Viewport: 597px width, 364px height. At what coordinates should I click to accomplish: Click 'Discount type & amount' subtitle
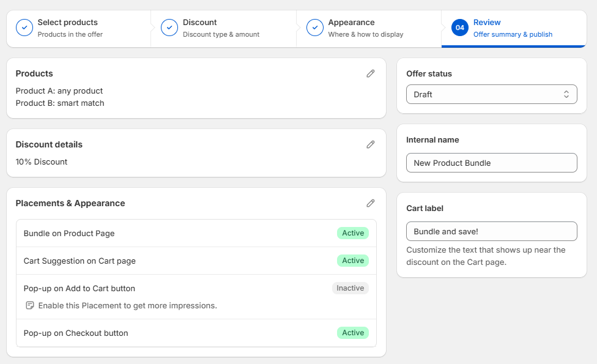coord(221,34)
